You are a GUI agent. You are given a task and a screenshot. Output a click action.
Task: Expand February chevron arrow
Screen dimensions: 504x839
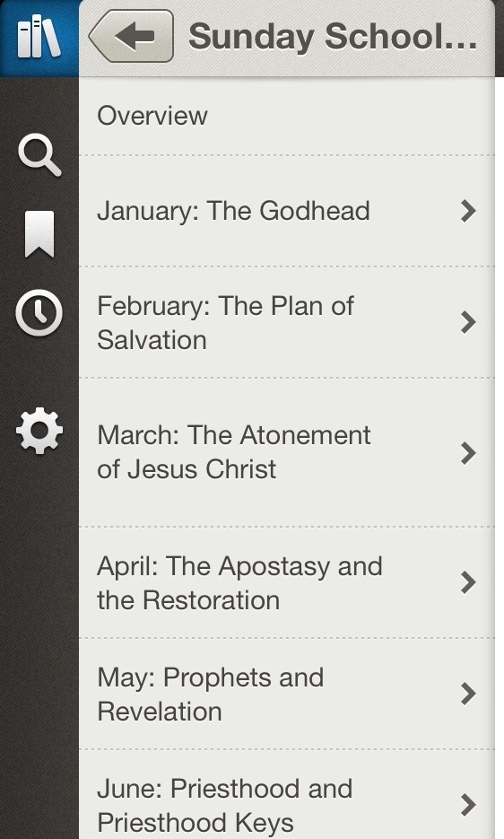pos(468,323)
